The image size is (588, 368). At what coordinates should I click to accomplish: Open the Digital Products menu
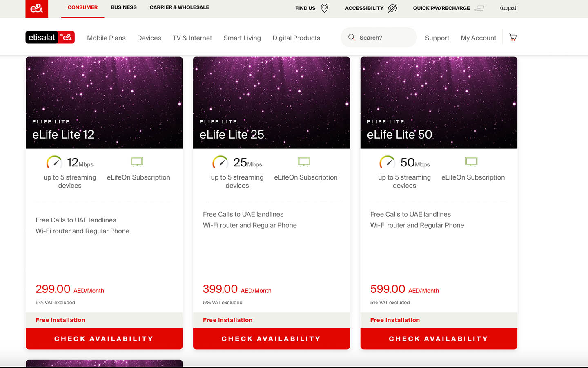(296, 38)
